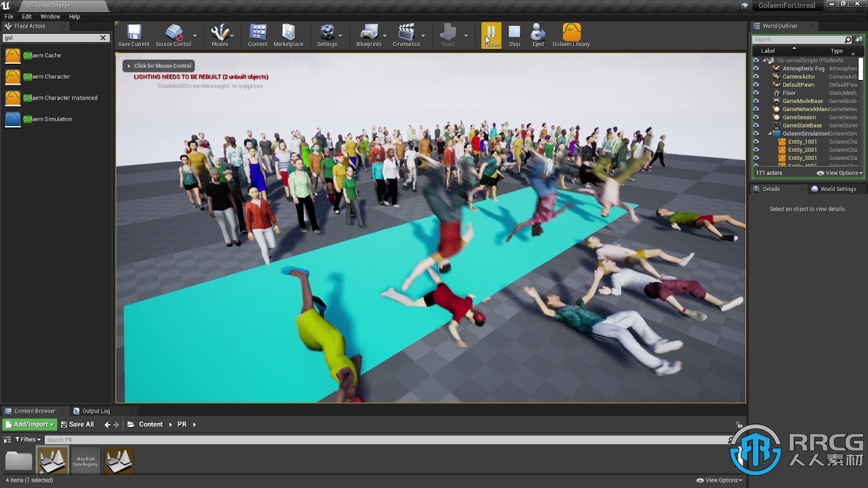Toggle visibility of Floor
The image size is (868, 488).
[756, 93]
